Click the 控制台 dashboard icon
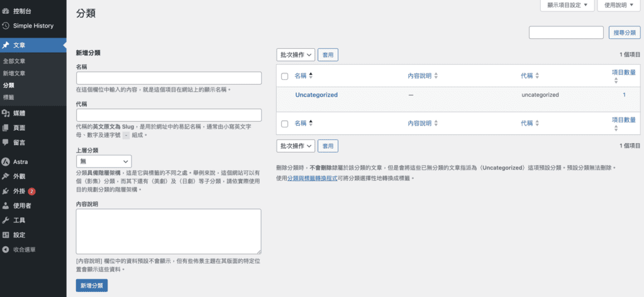 coord(5,11)
